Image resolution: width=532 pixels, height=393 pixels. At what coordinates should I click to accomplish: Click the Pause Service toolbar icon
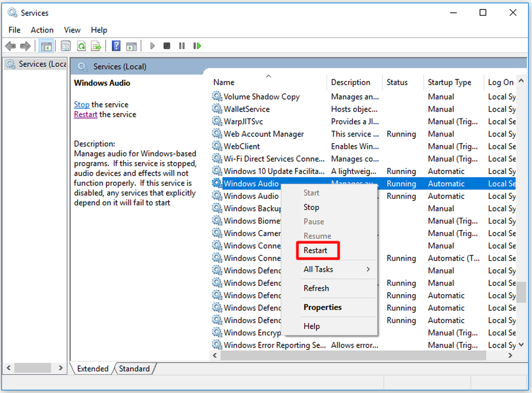[x=182, y=46]
